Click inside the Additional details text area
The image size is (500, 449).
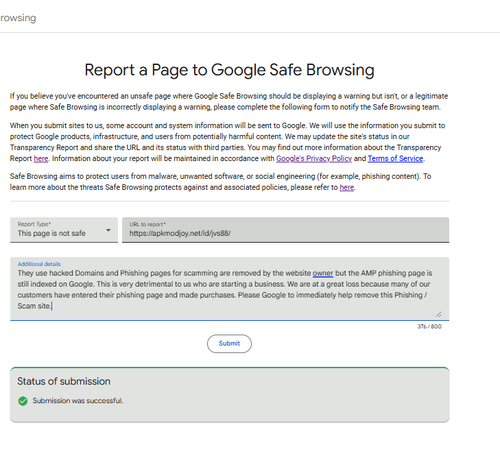pyautogui.click(x=229, y=289)
